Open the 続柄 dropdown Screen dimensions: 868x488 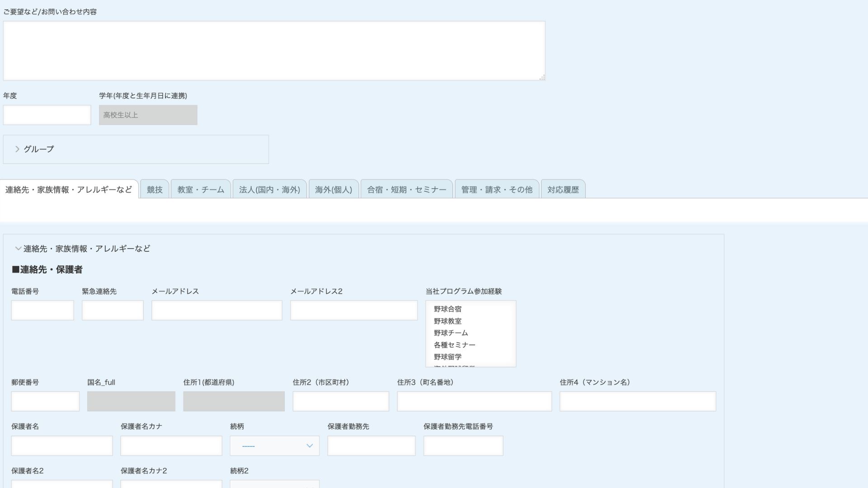tap(274, 446)
